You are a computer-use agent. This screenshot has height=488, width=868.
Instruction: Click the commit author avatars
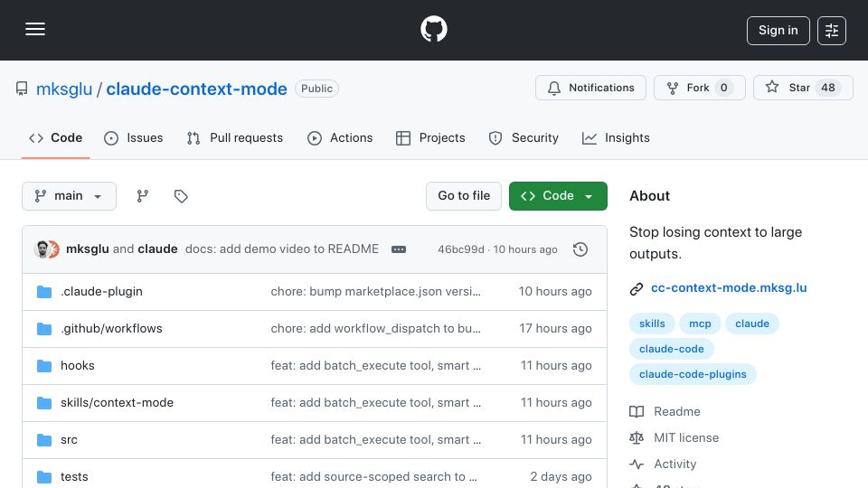pyautogui.click(x=46, y=249)
